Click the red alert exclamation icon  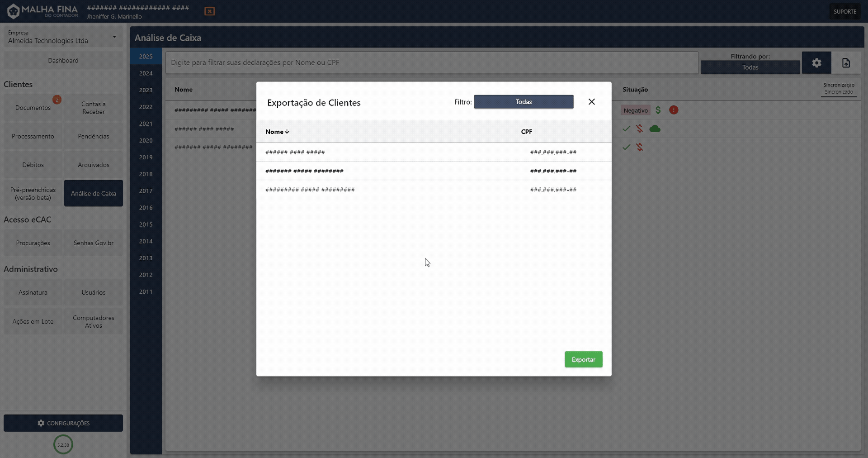(673, 110)
